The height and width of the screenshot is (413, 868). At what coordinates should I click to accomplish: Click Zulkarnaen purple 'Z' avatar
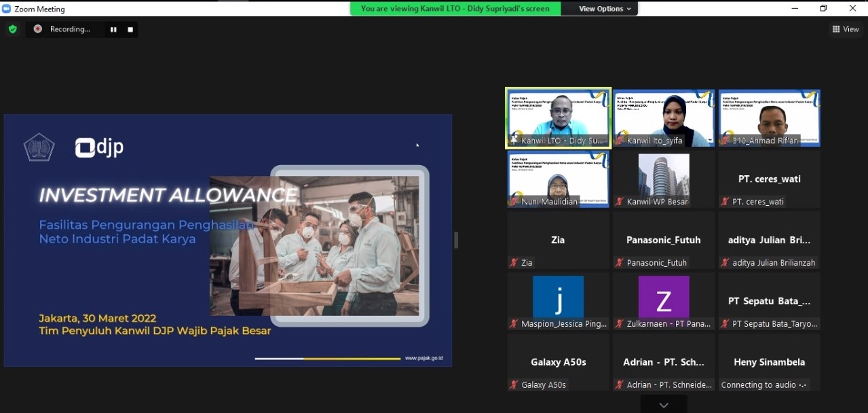pyautogui.click(x=664, y=297)
